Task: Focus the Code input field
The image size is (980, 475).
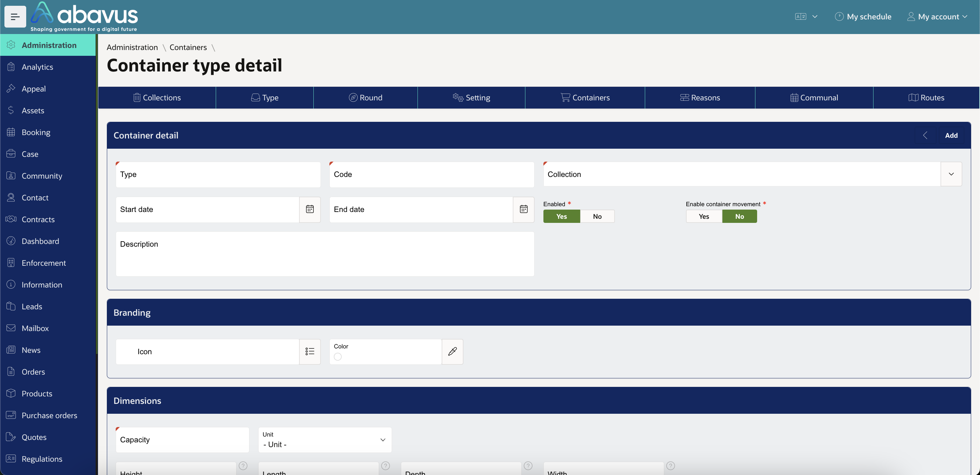Action: (432, 175)
